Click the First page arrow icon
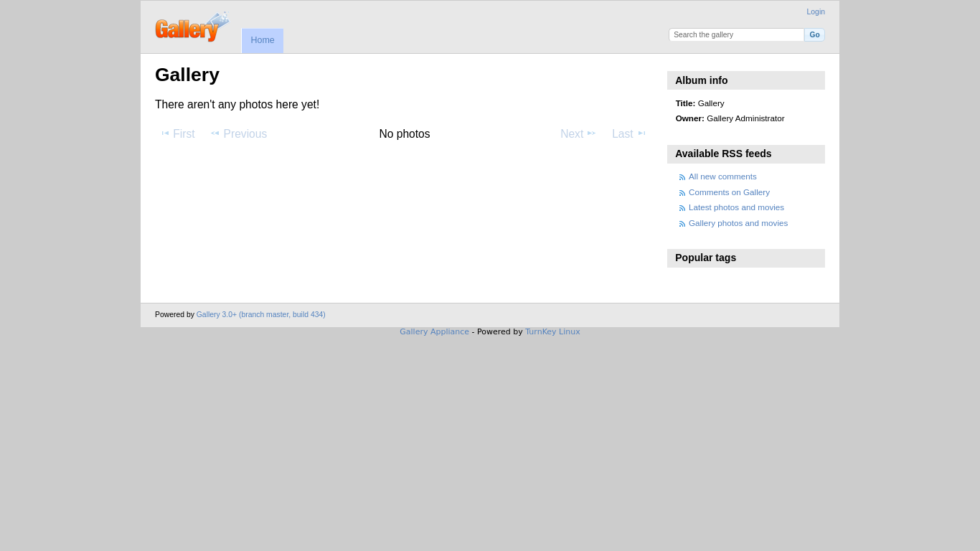 point(165,133)
